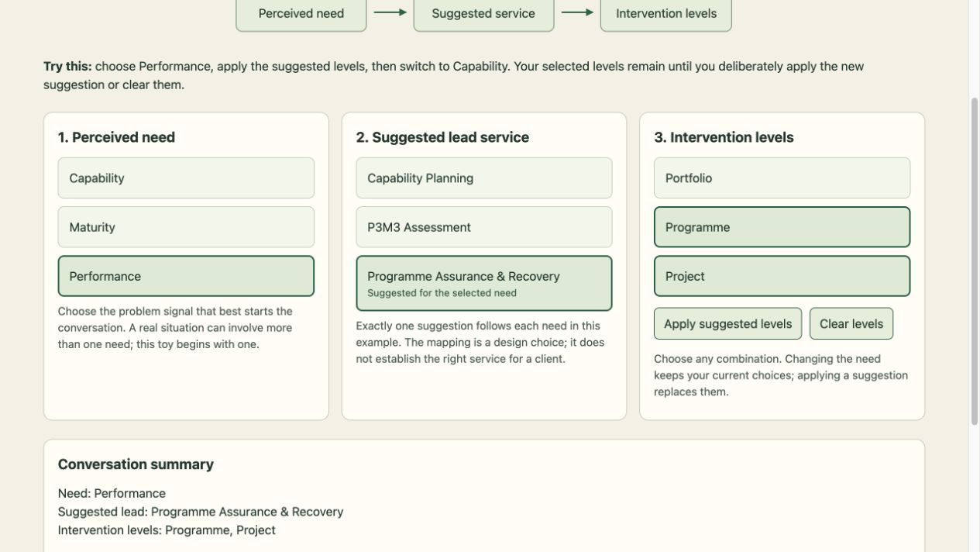Click 'Exactly one suggestion follows each need' text
The width and height of the screenshot is (980, 552).
click(x=480, y=343)
